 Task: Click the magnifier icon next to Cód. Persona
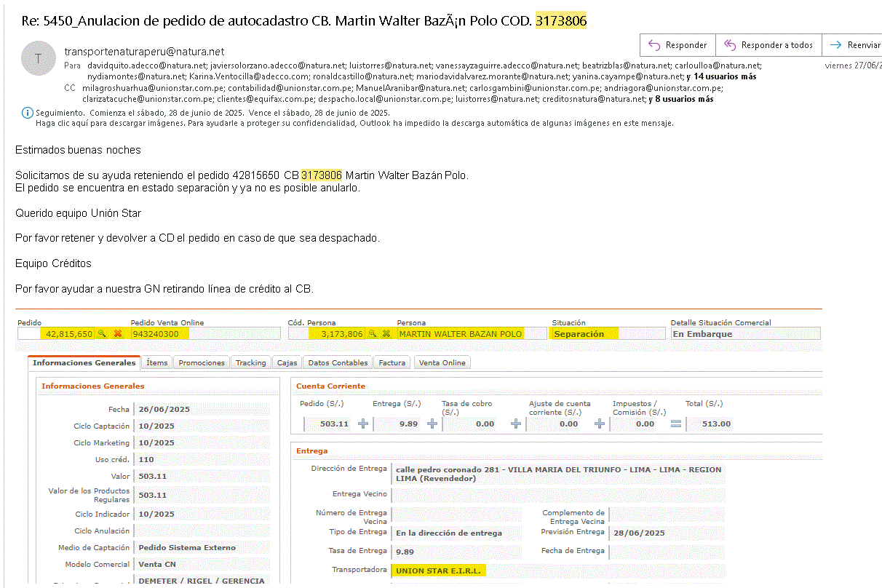pyautogui.click(x=372, y=333)
